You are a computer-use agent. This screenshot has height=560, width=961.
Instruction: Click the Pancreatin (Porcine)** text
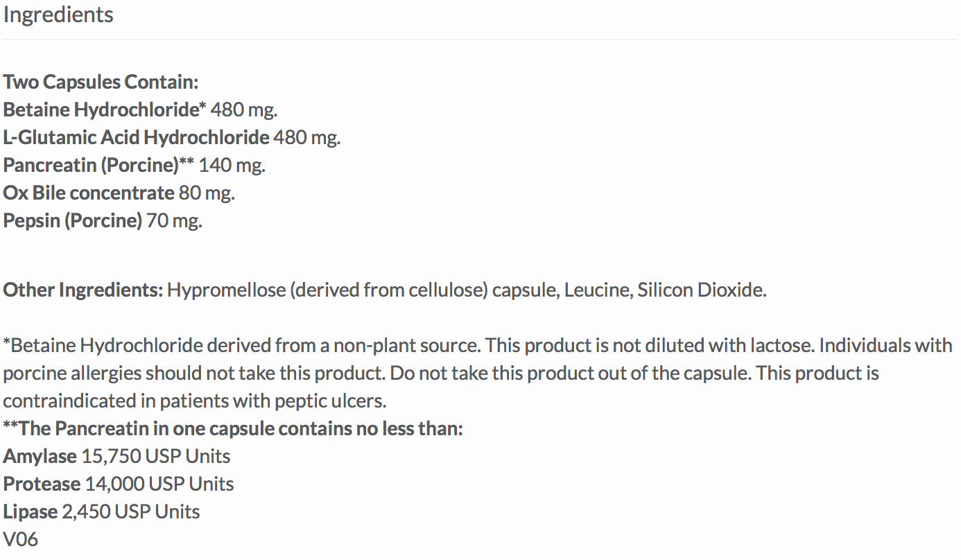pyautogui.click(x=98, y=165)
